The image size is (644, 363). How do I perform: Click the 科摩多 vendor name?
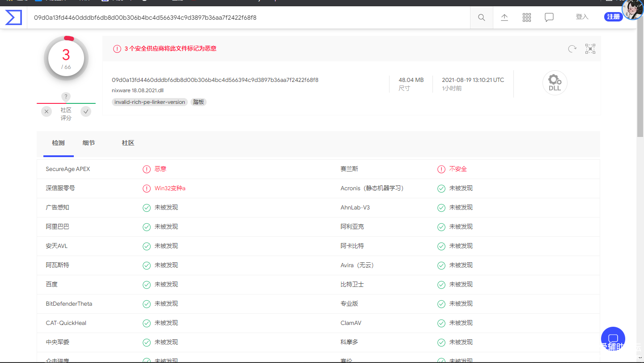coord(349,342)
